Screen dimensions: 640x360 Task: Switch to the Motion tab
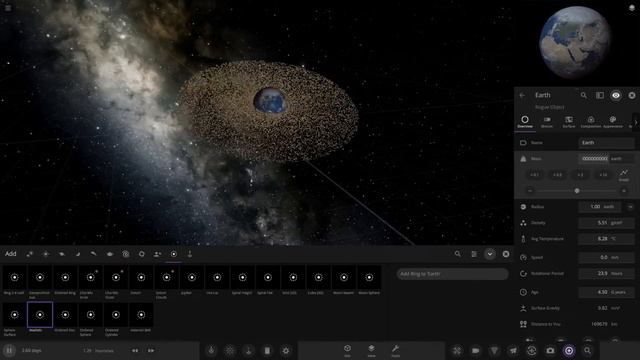tap(547, 122)
